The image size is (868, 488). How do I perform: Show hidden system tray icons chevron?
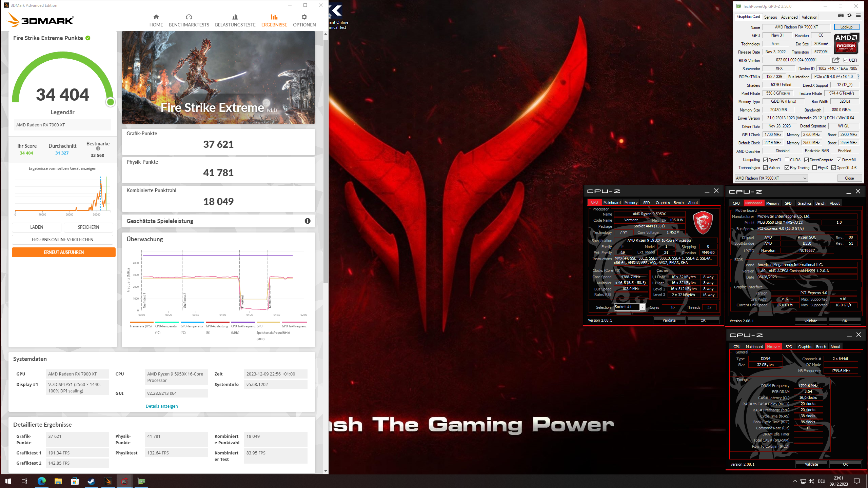coord(795,481)
